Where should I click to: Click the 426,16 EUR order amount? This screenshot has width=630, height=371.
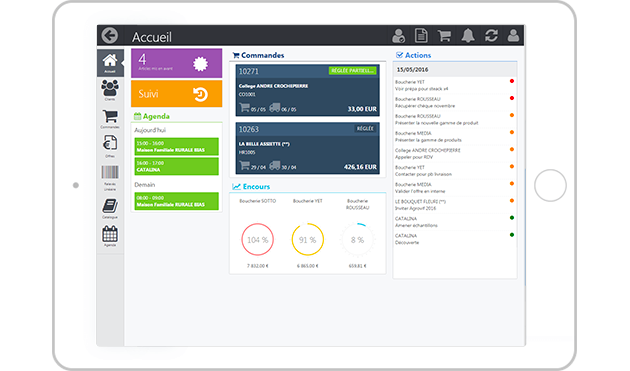[x=360, y=167]
